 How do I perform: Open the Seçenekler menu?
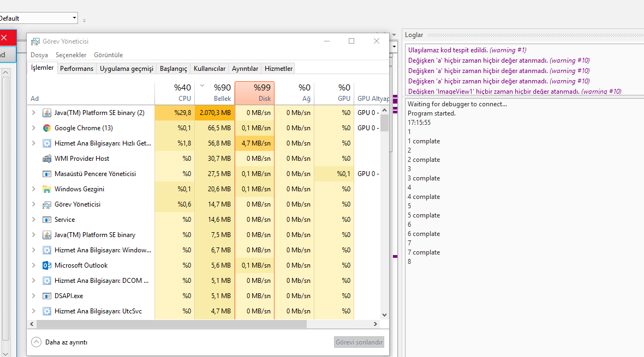pos(71,55)
